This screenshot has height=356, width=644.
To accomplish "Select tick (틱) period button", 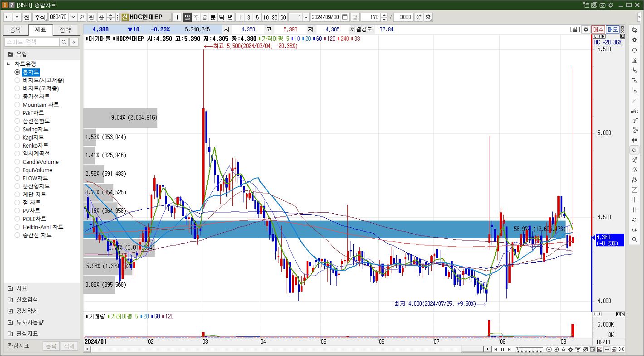I will 222,17.
